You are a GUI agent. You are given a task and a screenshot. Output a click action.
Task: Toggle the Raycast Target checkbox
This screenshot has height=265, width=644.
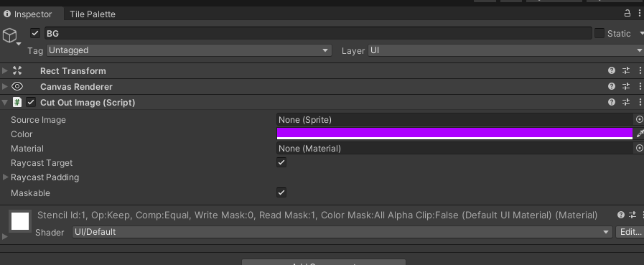click(x=281, y=162)
